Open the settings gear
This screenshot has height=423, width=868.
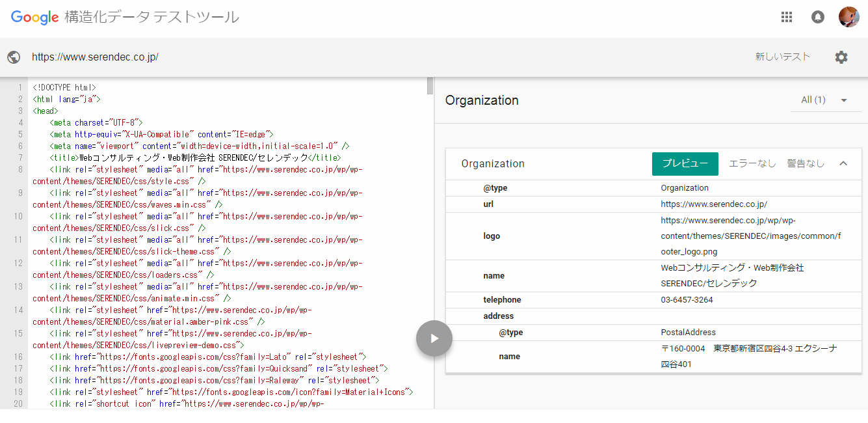(x=841, y=57)
